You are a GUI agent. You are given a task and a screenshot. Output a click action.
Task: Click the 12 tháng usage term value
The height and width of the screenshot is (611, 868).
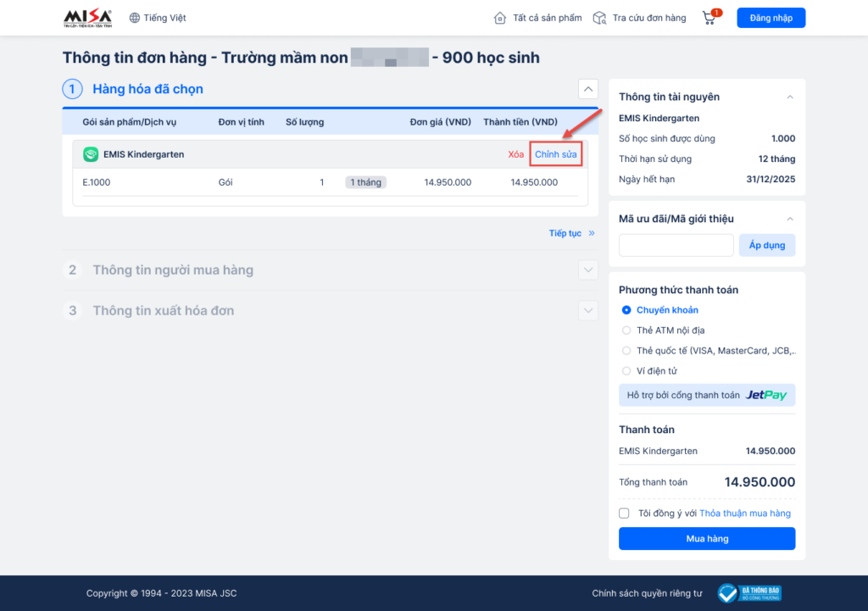[776, 158]
